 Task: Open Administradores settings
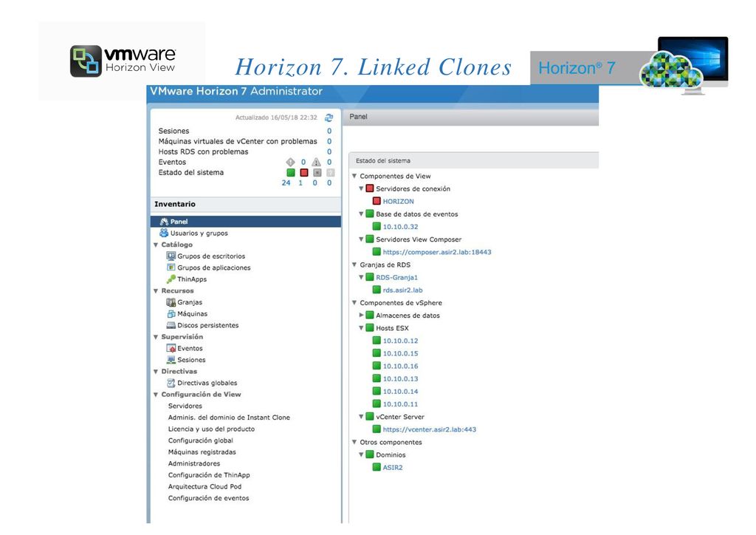click(x=194, y=463)
